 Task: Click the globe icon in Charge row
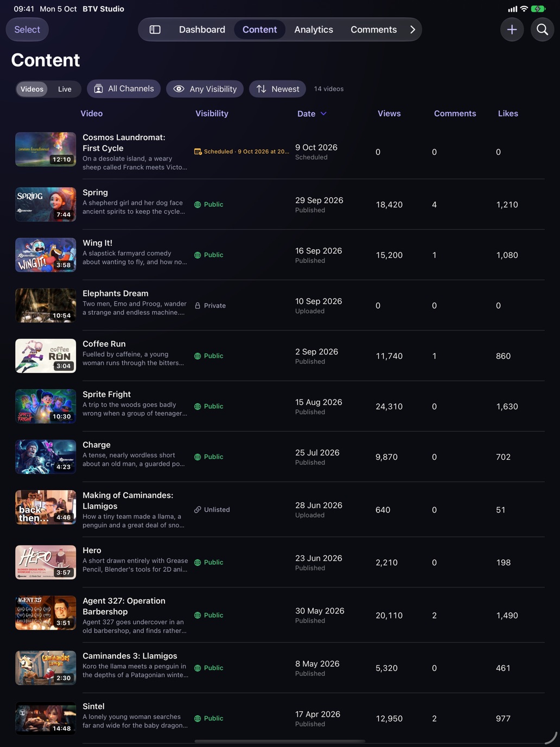point(198,457)
